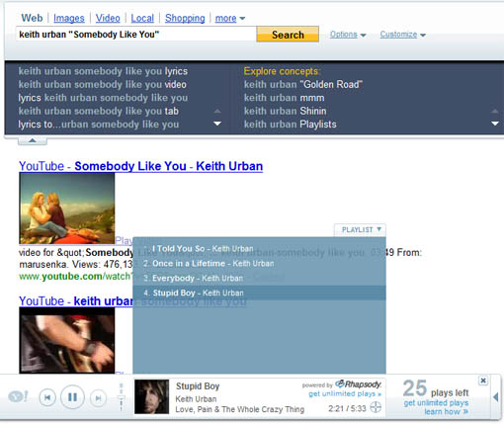
Task: Explore concept keith urban "Golden Road"
Action: (x=303, y=84)
